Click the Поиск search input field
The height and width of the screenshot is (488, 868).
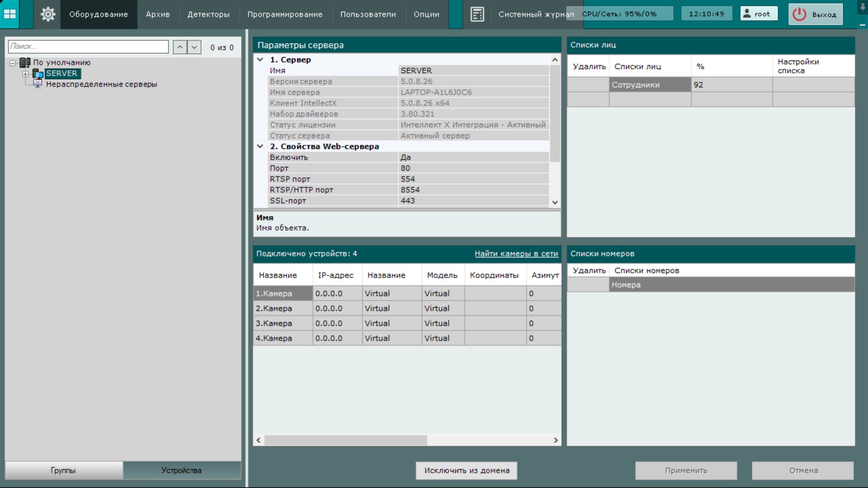click(x=88, y=47)
